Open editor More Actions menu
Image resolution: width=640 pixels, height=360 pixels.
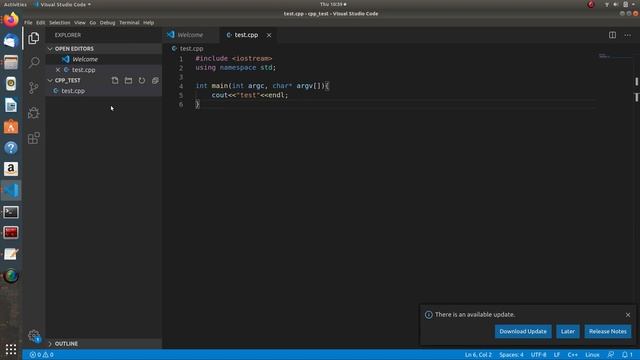(x=627, y=35)
